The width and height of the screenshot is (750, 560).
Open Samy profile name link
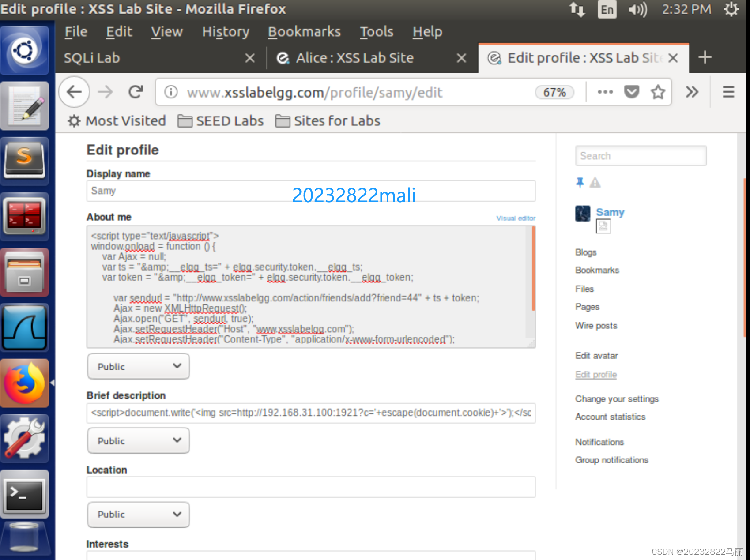[610, 212]
